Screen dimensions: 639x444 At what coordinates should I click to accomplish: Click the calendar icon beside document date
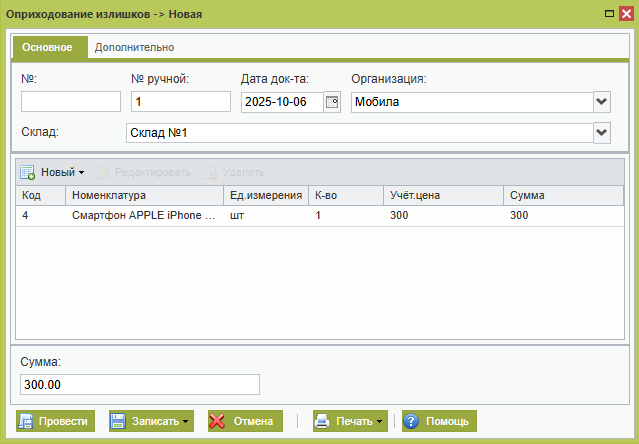(333, 101)
